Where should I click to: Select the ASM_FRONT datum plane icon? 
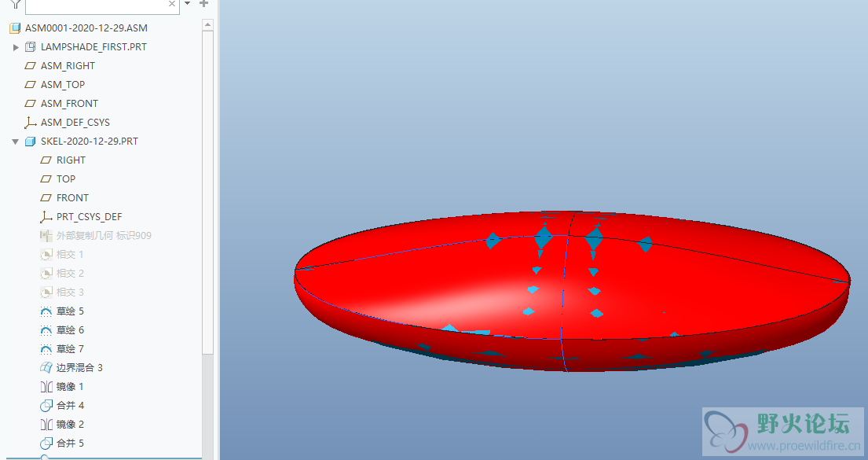(x=31, y=104)
